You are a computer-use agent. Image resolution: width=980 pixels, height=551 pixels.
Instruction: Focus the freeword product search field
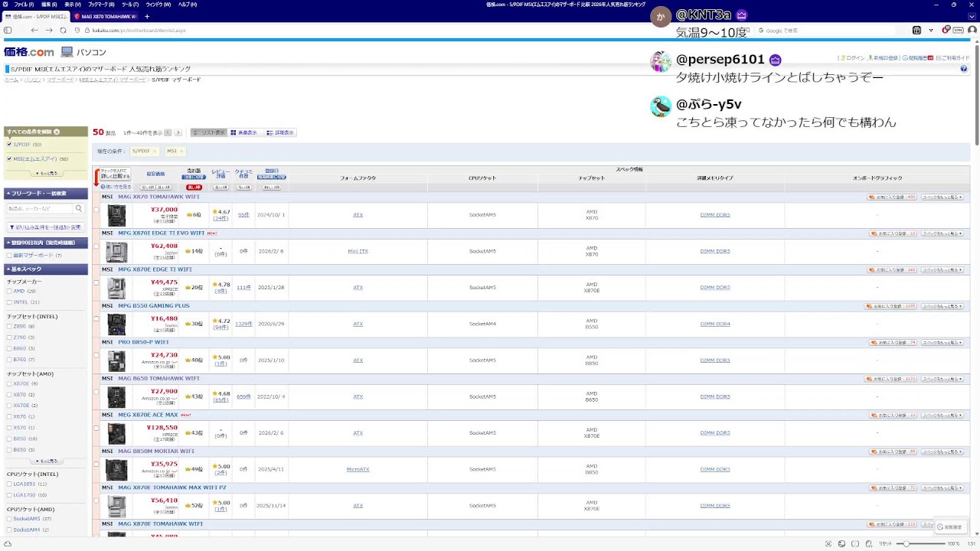[40, 208]
